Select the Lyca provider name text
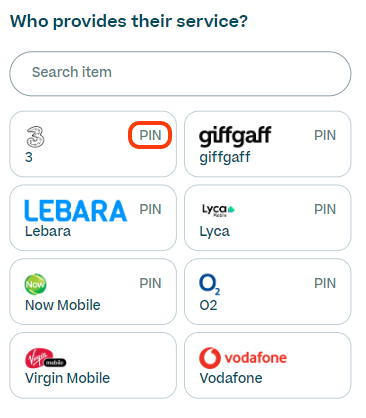This screenshot has width=366, height=418. click(214, 232)
